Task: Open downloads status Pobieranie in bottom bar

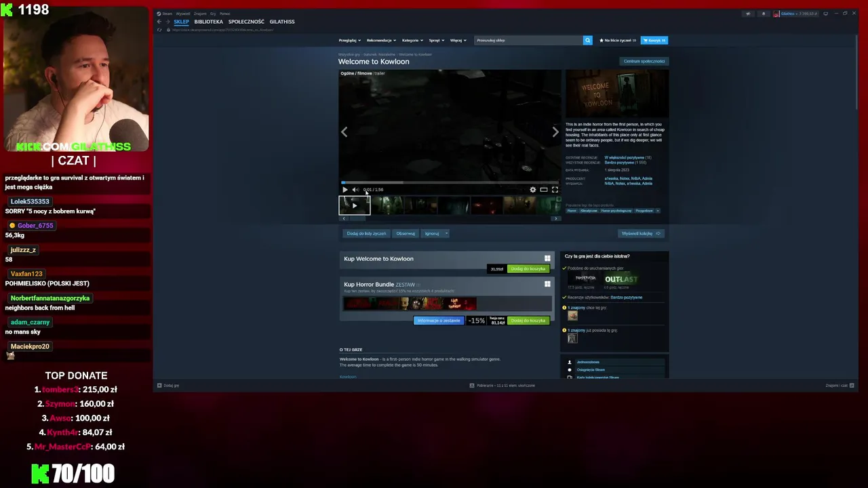Action: [x=502, y=386]
